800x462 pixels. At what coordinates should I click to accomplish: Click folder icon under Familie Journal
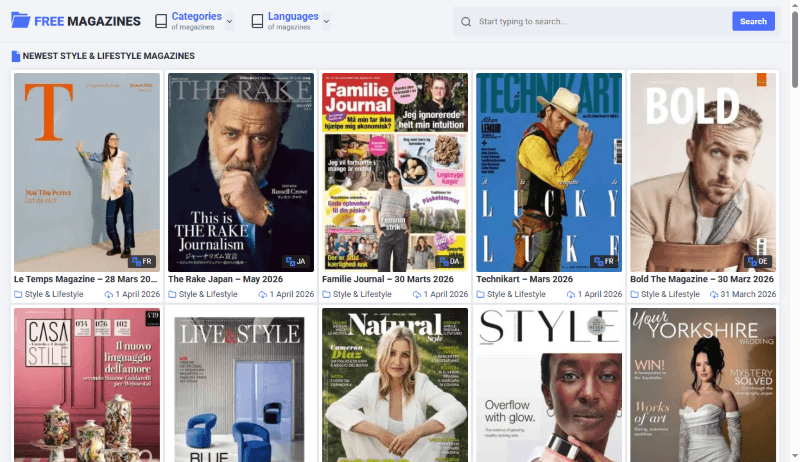click(x=326, y=294)
